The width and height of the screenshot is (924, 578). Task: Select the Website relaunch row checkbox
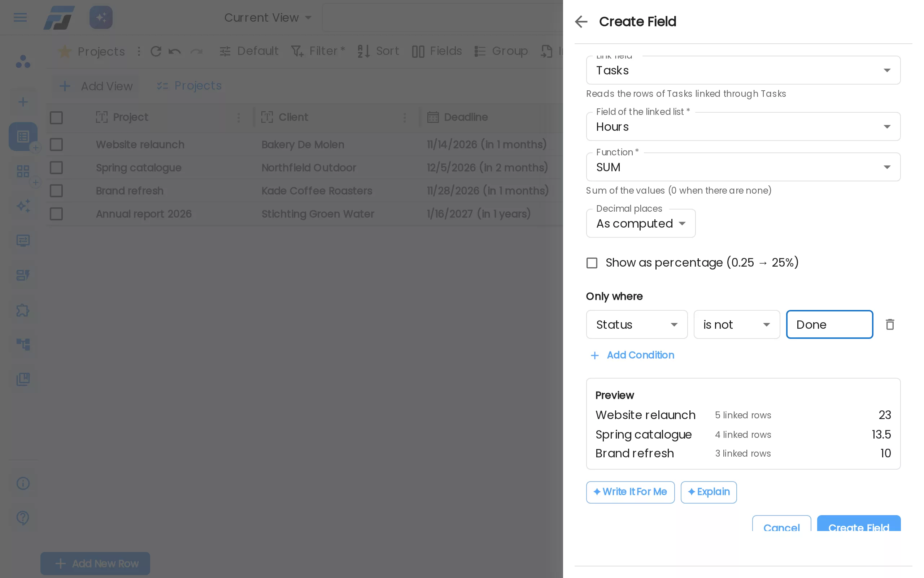tap(56, 144)
